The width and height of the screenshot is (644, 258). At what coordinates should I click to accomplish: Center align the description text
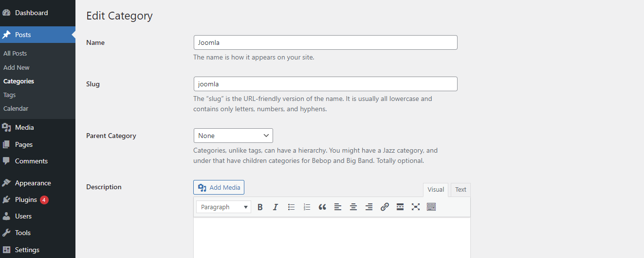pyautogui.click(x=353, y=207)
